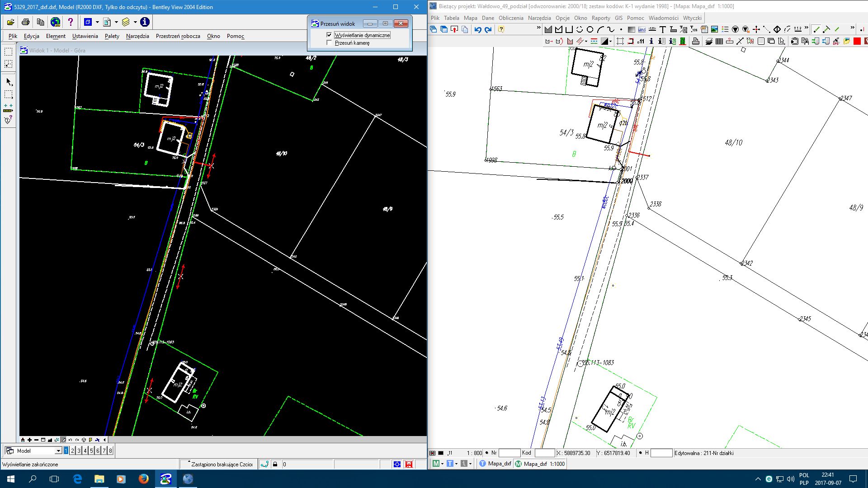This screenshot has width=868, height=488.
Task: Click the globe link icon in Bentley View
Action: coord(55,22)
